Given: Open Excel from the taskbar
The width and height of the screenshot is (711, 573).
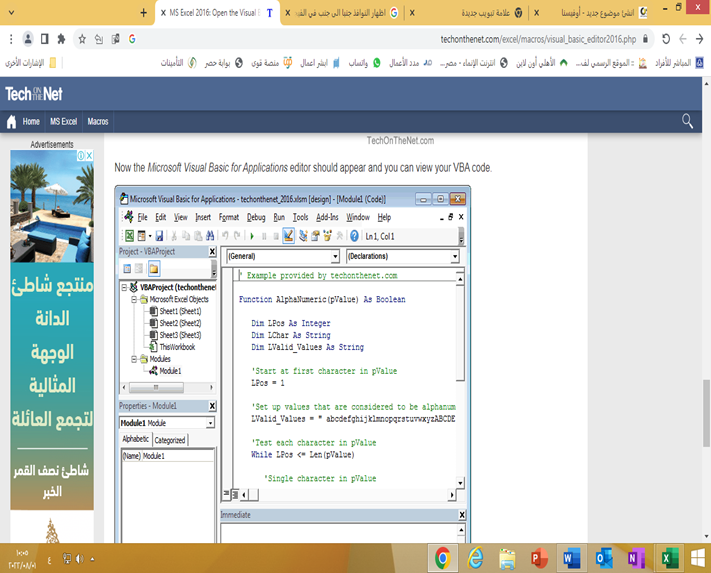Looking at the screenshot, I should point(669,558).
